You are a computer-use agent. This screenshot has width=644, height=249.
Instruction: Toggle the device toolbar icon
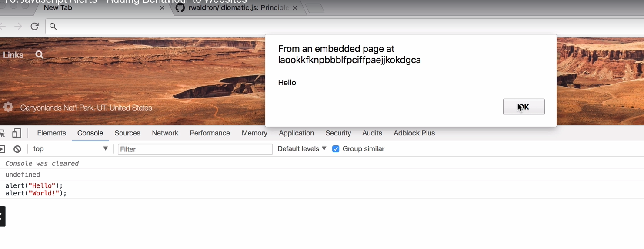pos(17,133)
